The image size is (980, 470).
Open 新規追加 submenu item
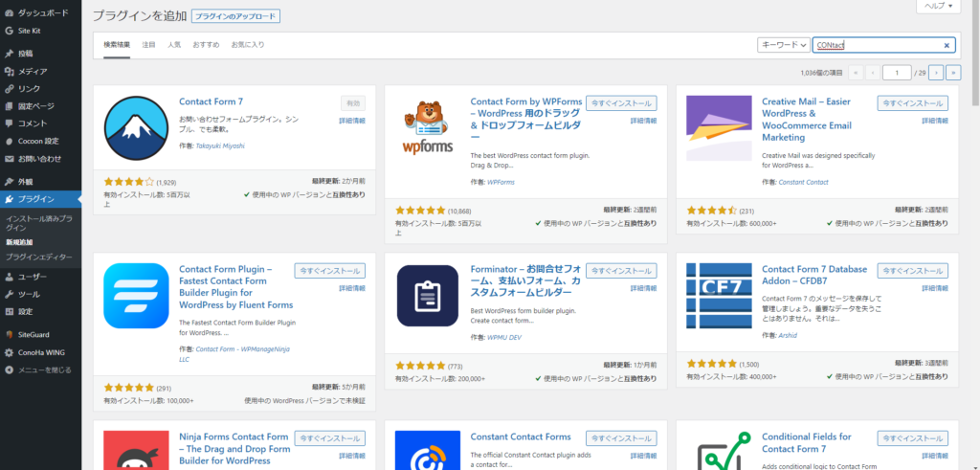[x=19, y=242]
